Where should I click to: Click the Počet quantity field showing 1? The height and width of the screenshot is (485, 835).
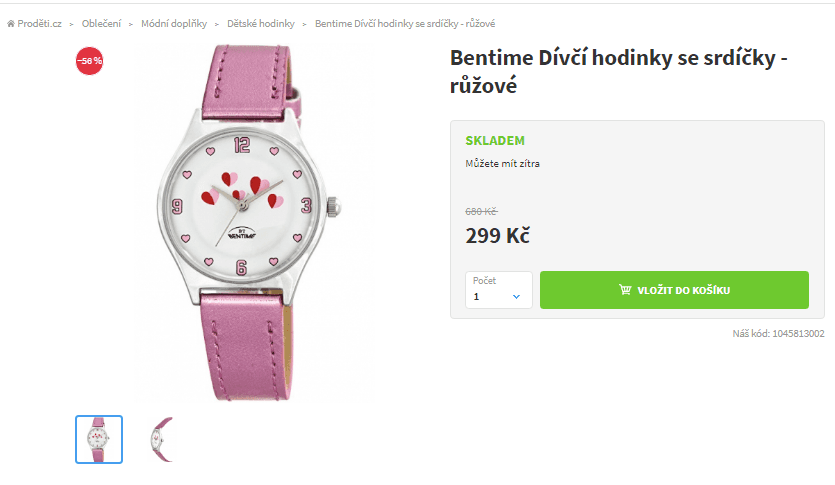tap(499, 290)
